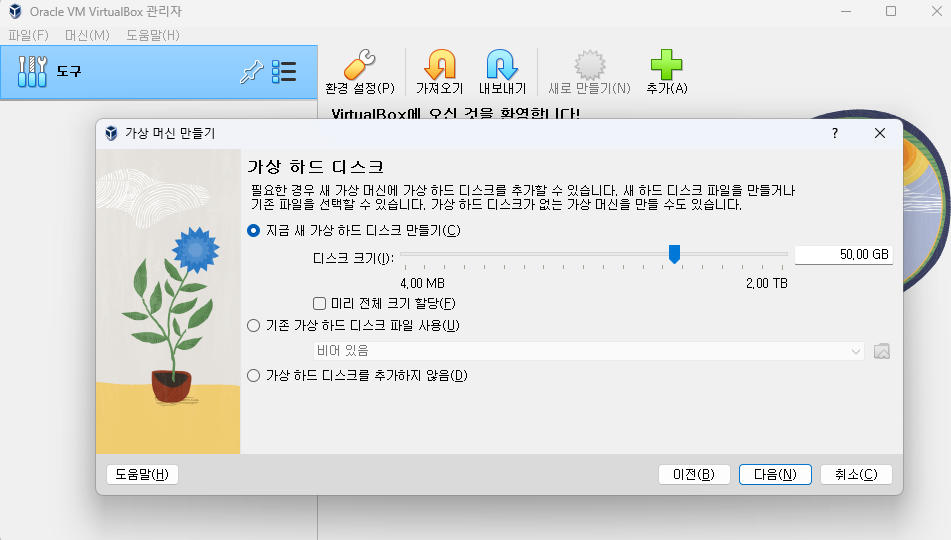Click the 도움말(H) button in dialog
The width and height of the screenshot is (951, 540).
click(143, 474)
